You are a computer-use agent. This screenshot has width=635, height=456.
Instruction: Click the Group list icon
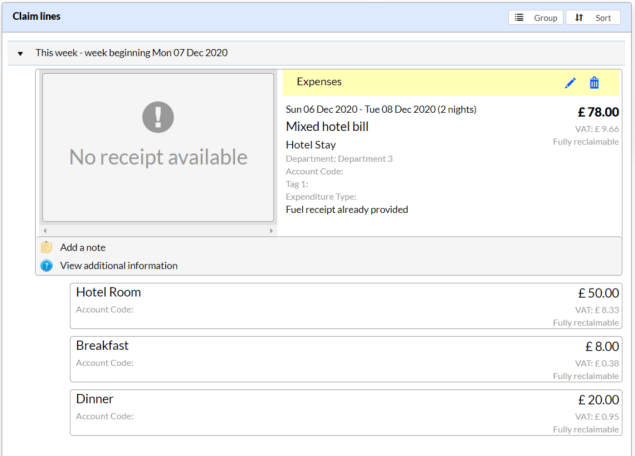tap(519, 17)
